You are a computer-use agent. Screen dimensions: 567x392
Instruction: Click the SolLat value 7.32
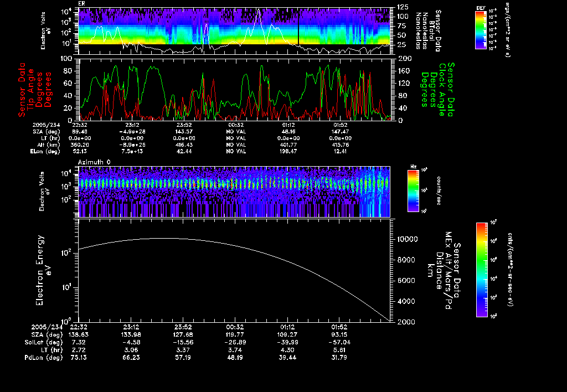[x=79, y=342]
